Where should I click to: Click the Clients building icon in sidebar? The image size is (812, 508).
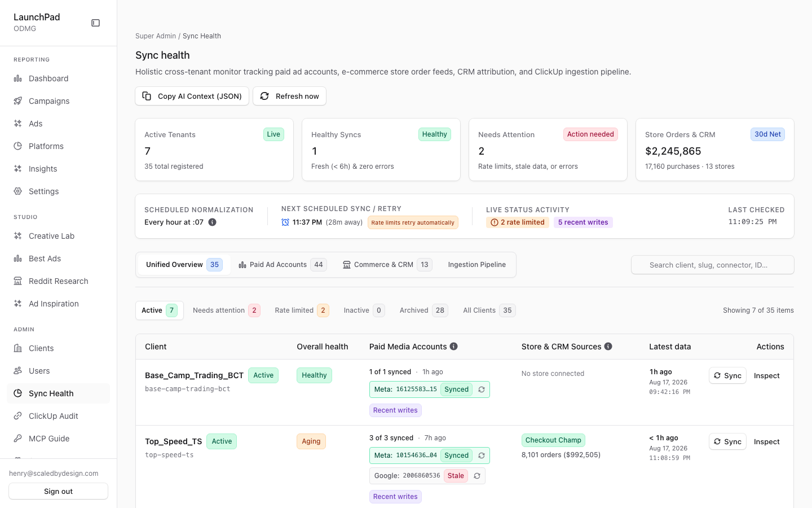pos(18,348)
